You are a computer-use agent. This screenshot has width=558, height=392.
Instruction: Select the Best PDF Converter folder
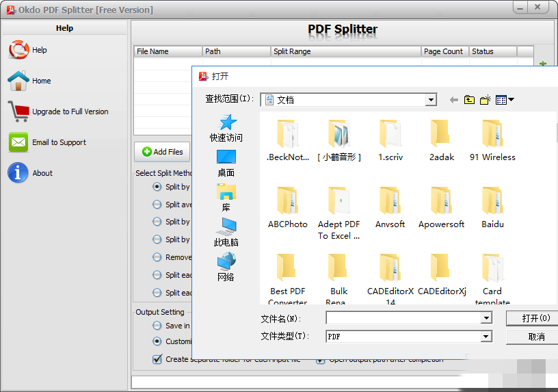coord(287,278)
